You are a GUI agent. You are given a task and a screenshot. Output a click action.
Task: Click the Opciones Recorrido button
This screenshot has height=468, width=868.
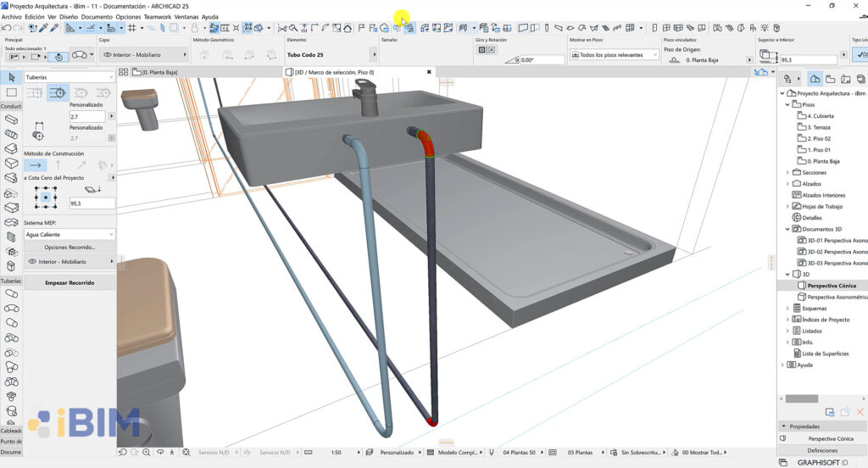coord(70,247)
